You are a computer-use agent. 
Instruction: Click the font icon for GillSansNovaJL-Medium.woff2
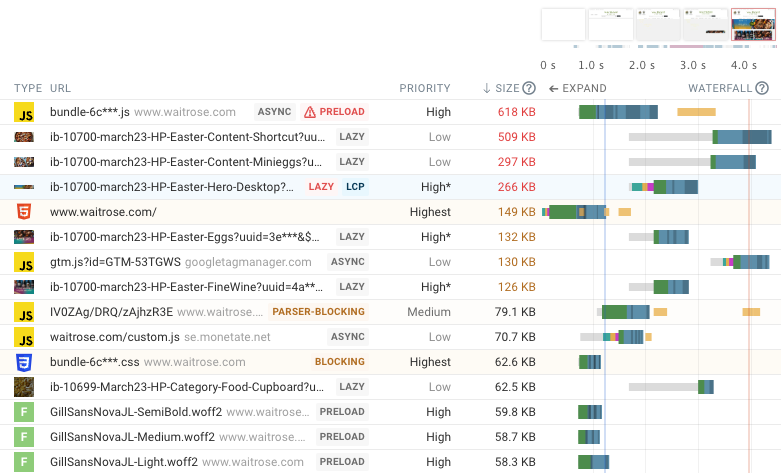pos(24,437)
